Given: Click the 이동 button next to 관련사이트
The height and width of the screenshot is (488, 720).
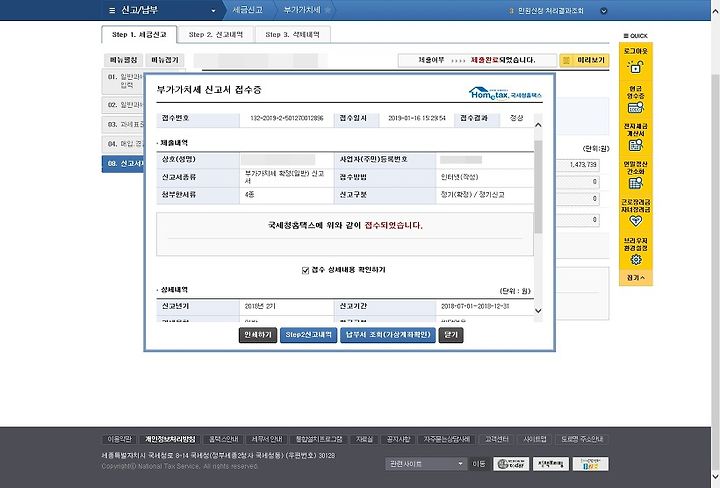Looking at the screenshot, I should tap(478, 464).
